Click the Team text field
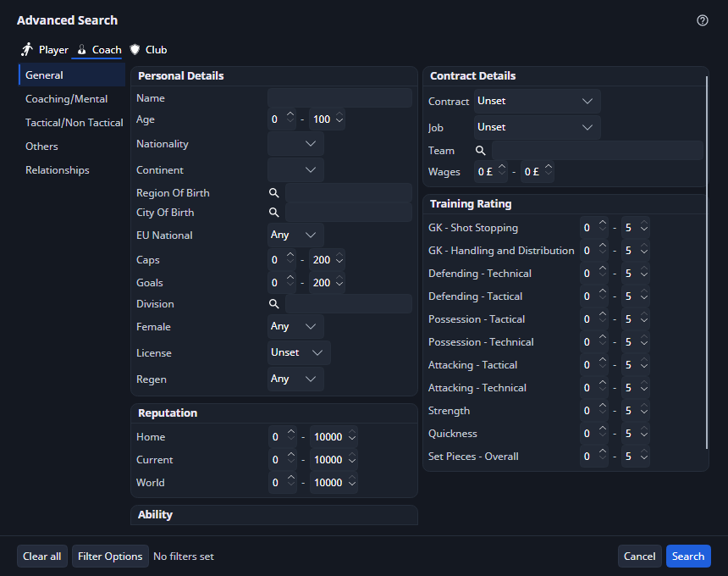Viewport: 728px width, 576px height. click(597, 151)
